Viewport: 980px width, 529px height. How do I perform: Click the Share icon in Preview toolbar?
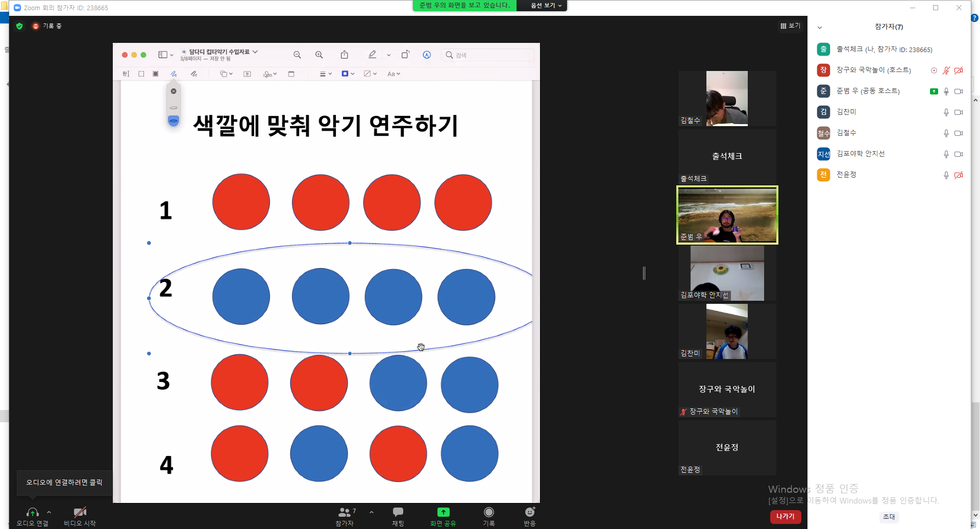(x=345, y=55)
